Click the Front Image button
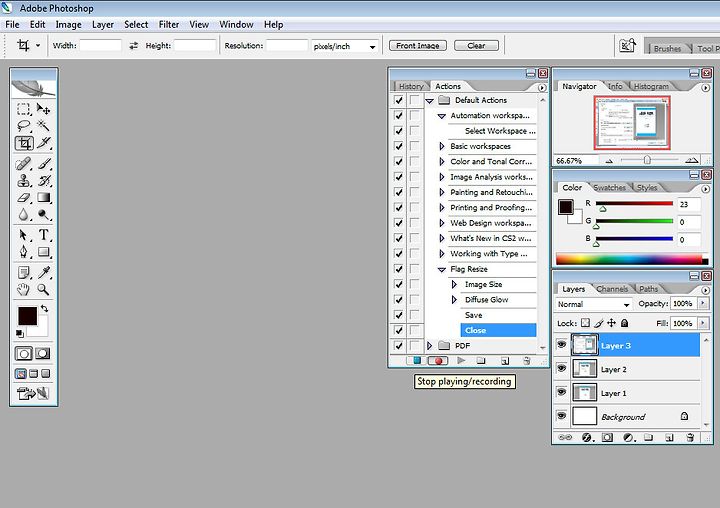Image resolution: width=720 pixels, height=508 pixels. pos(418,45)
